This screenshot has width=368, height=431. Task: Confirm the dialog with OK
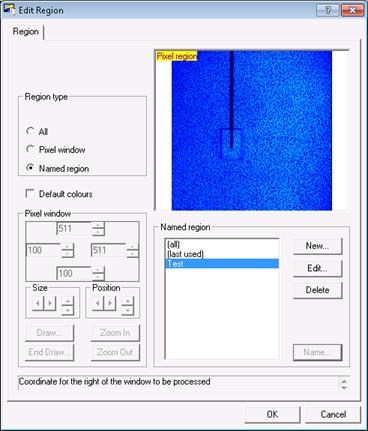click(x=272, y=414)
